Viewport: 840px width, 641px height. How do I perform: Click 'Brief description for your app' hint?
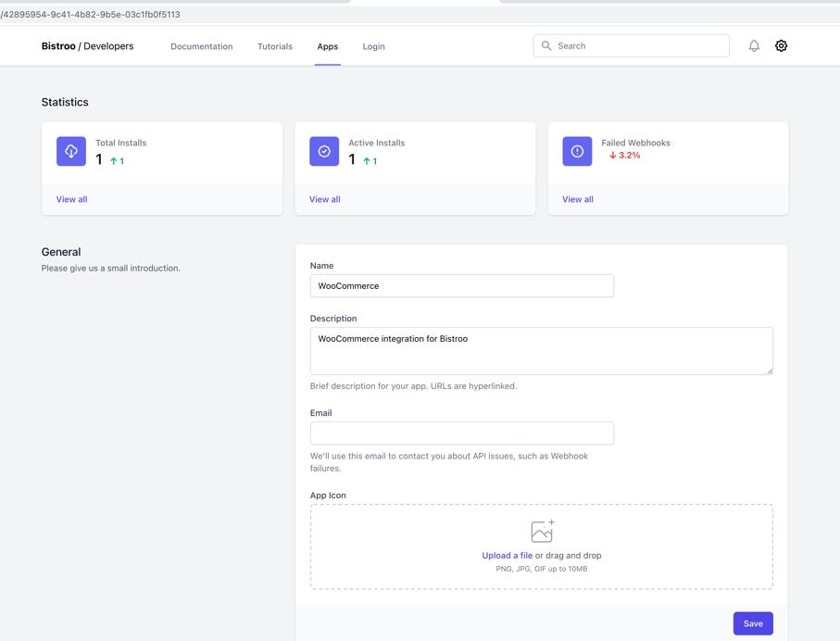pyautogui.click(x=413, y=386)
